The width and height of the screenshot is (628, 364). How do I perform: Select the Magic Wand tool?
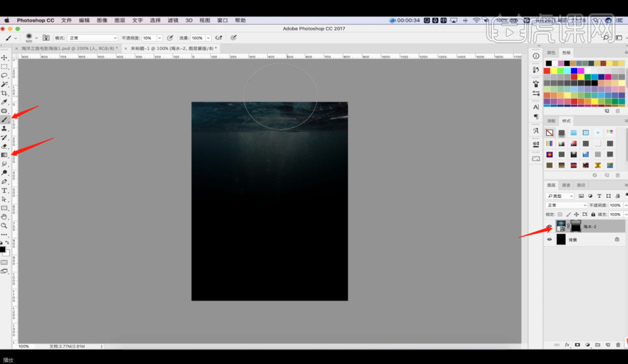point(4,84)
